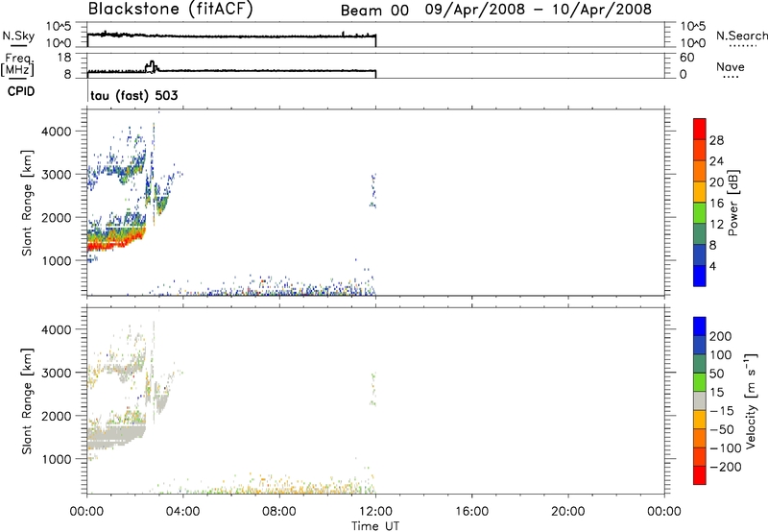Image resolution: width=768 pixels, height=532 pixels.
Task: Click the 28 tick label on the Power scale
Action: (x=716, y=140)
